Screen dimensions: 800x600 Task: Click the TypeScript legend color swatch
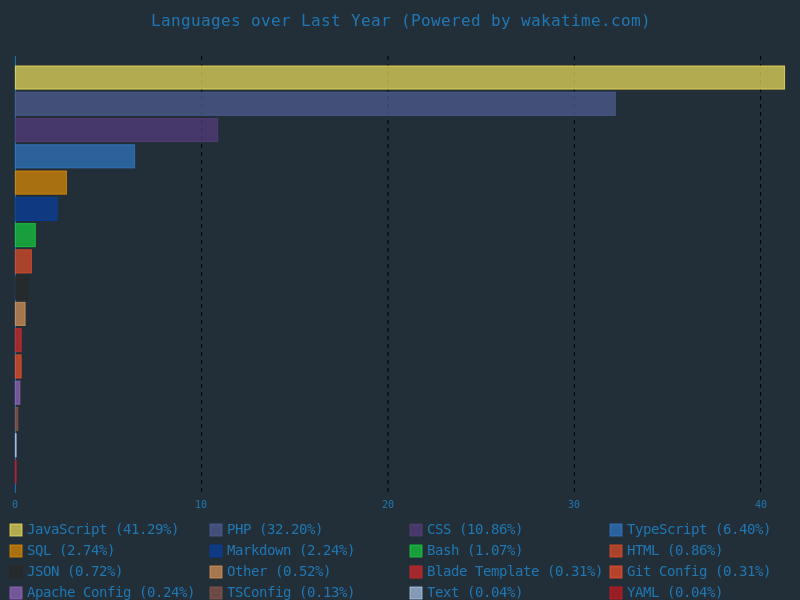coord(616,530)
